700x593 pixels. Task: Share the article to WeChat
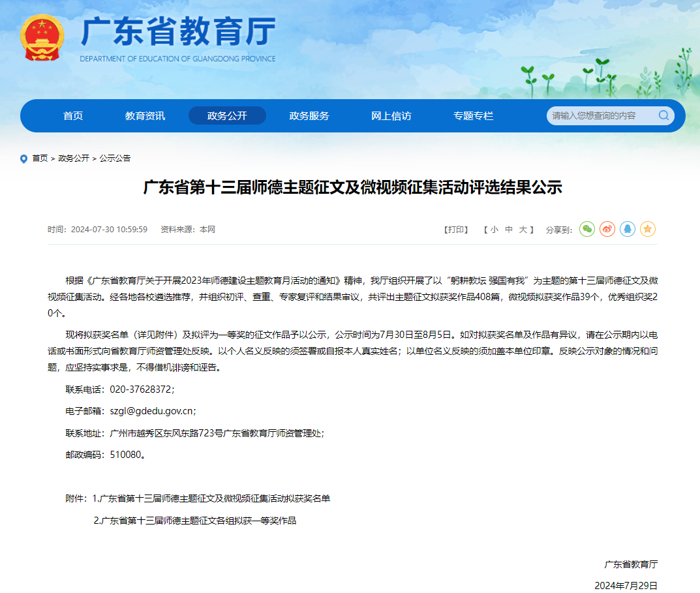587,229
